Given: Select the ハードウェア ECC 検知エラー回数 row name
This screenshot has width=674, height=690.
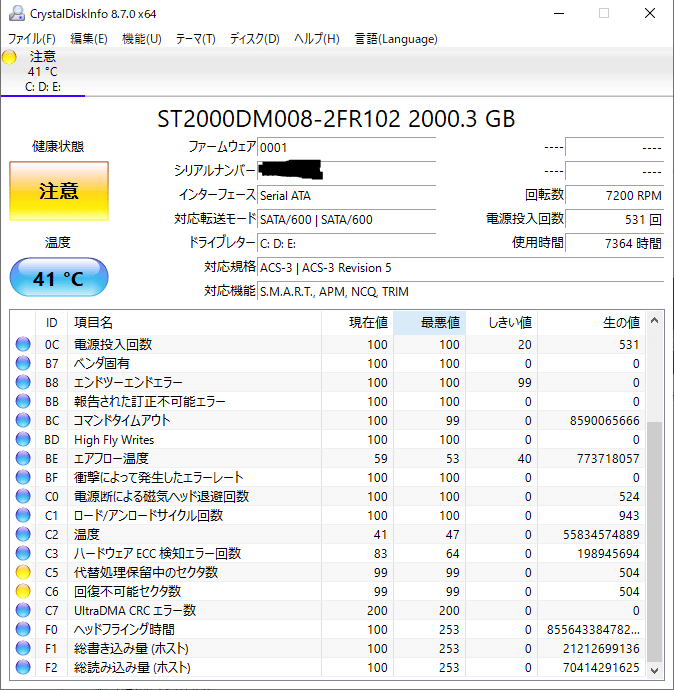Looking at the screenshot, I should coord(158,554).
